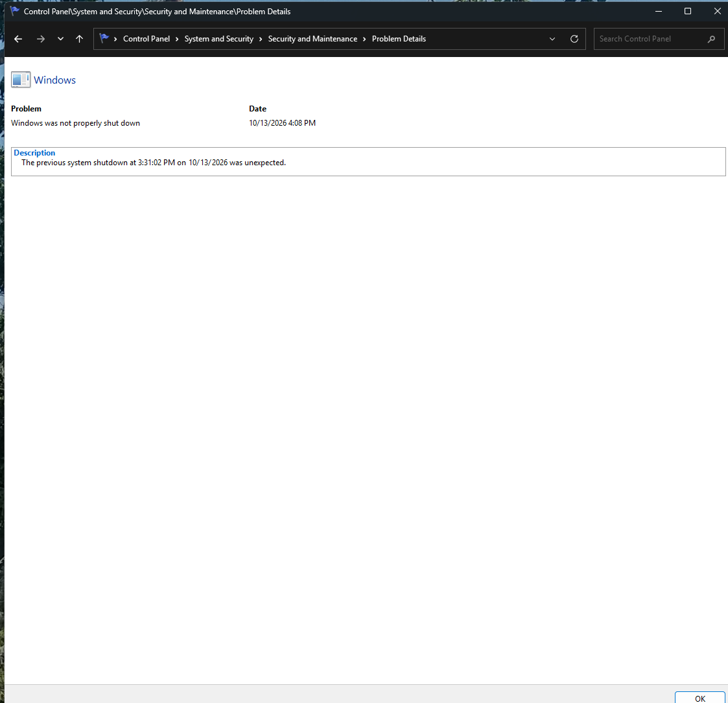Click the Date column label

pos(257,109)
